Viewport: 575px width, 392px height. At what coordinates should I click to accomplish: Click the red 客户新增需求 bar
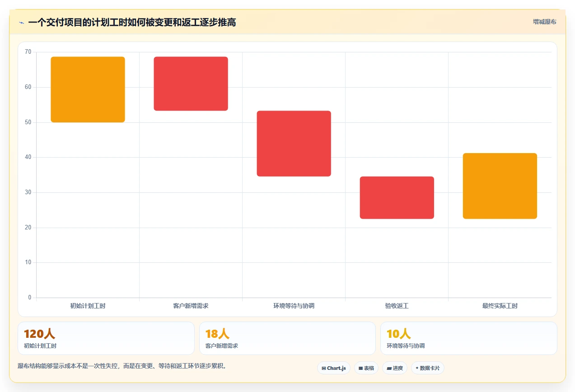pos(191,84)
